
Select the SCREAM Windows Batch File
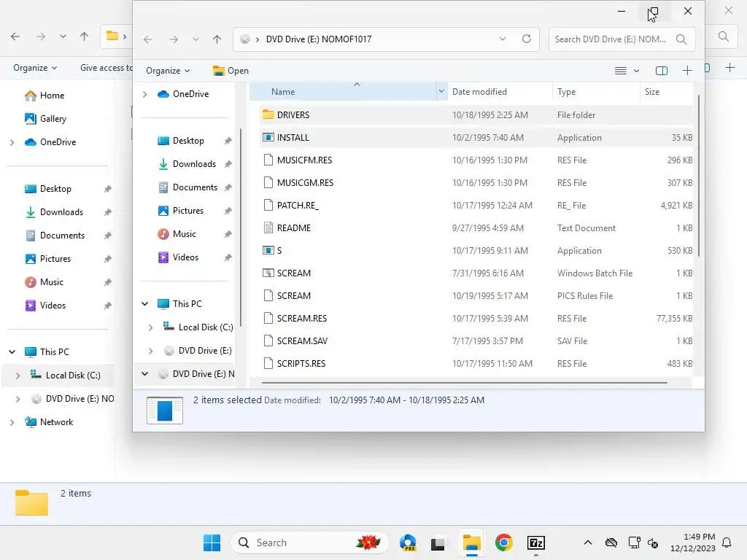point(476,273)
